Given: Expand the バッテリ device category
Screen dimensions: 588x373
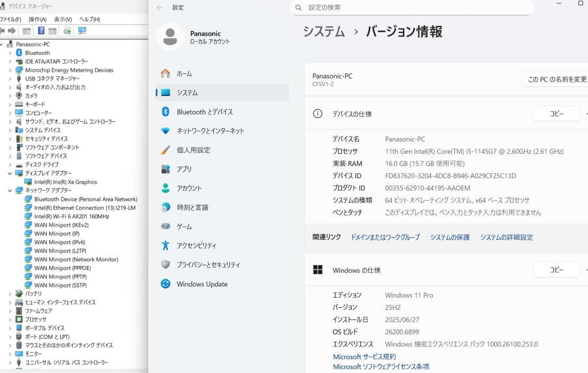Looking at the screenshot, I should point(10,293).
